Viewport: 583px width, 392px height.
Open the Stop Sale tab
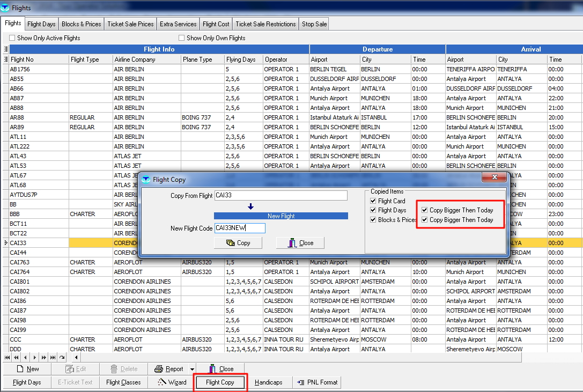click(x=314, y=24)
